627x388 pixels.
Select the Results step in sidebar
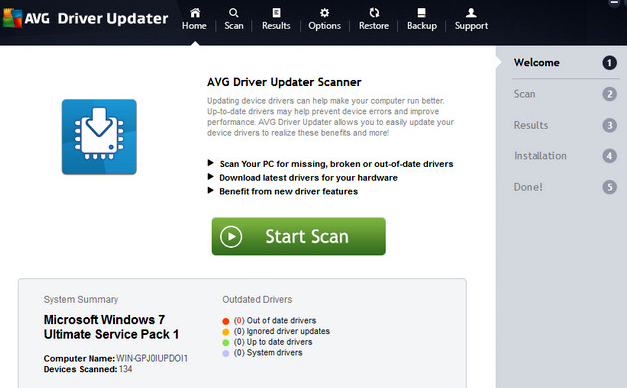coord(531,125)
